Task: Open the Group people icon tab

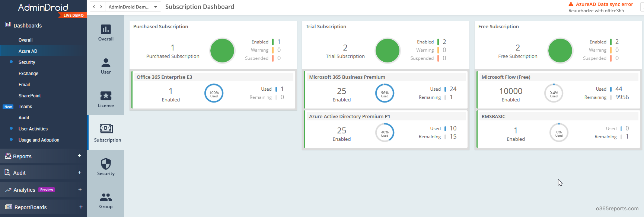Action: [106, 200]
